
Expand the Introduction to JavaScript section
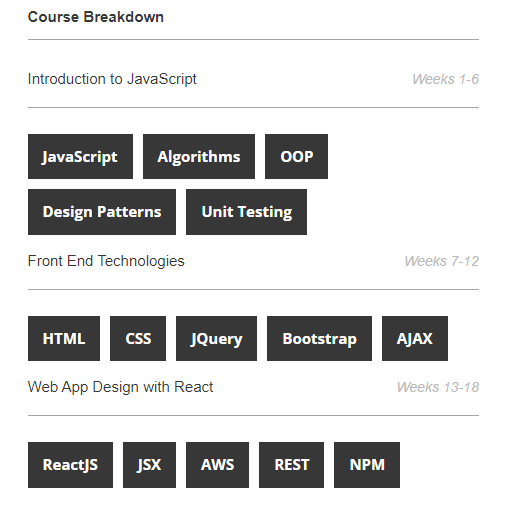tap(253, 79)
